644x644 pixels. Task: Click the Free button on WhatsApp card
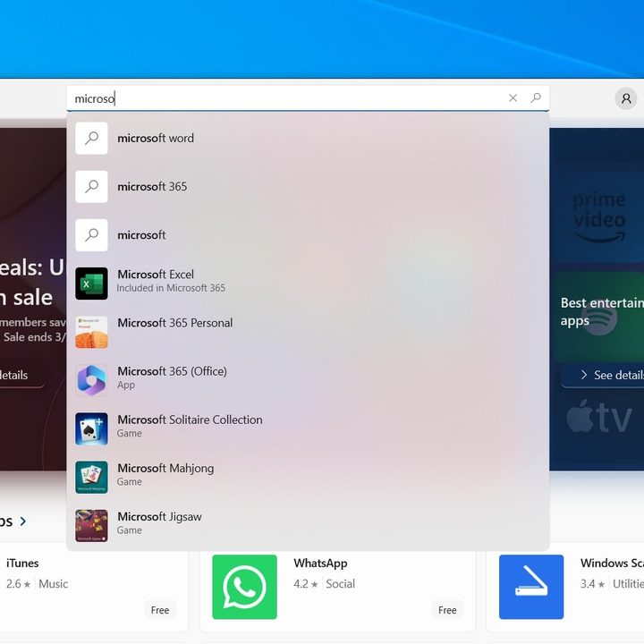coord(447,610)
